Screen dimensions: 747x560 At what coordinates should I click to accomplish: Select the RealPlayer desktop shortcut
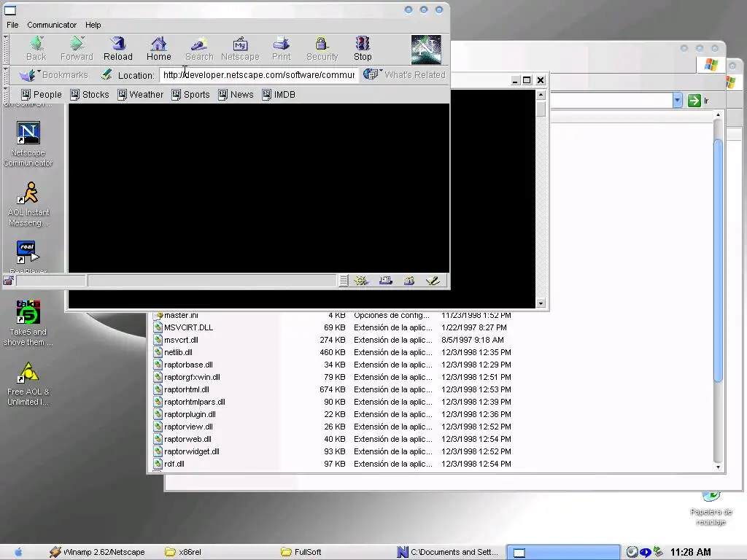[28, 256]
